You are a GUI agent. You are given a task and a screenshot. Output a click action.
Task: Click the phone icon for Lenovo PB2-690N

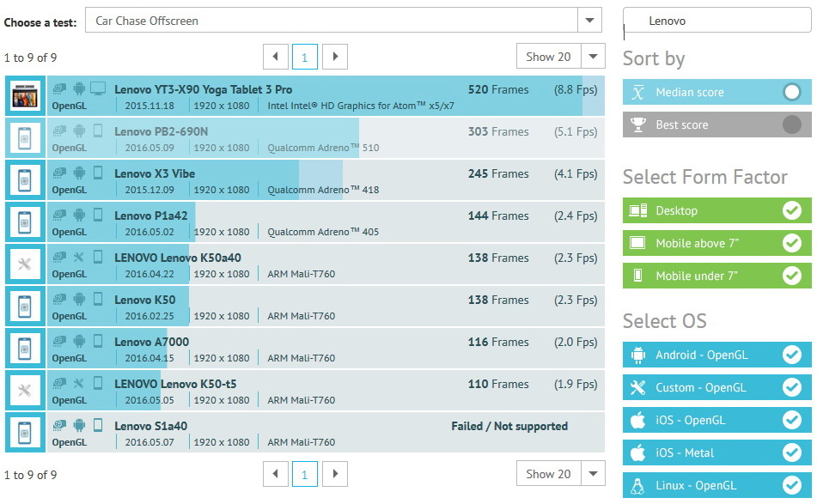pos(25,138)
